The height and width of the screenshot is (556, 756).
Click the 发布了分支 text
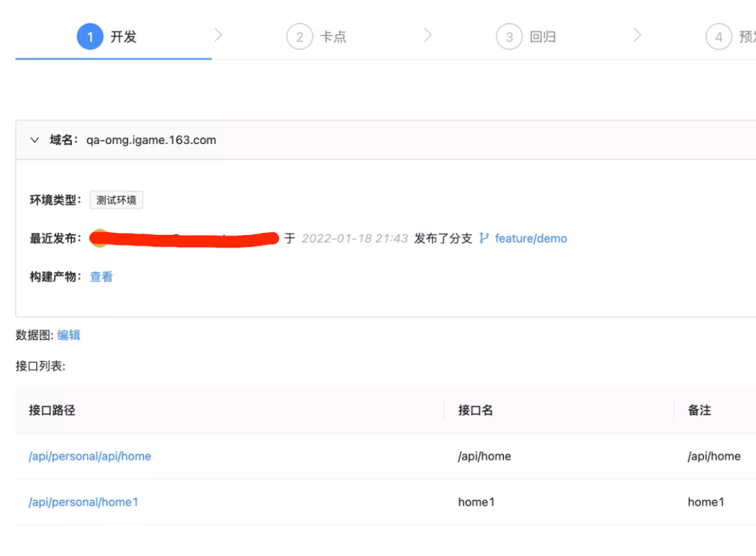443,238
